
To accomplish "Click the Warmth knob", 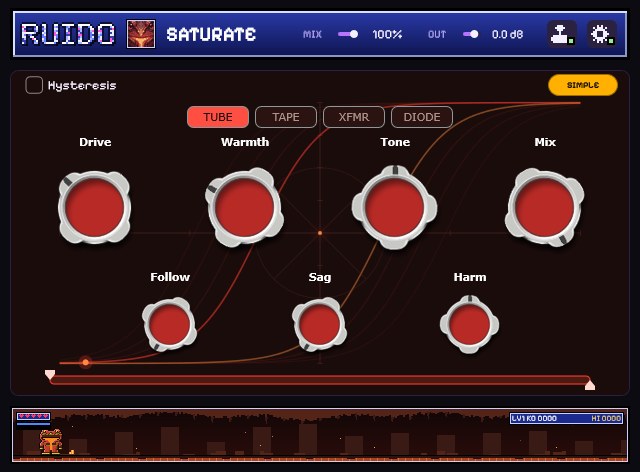I will (244, 207).
